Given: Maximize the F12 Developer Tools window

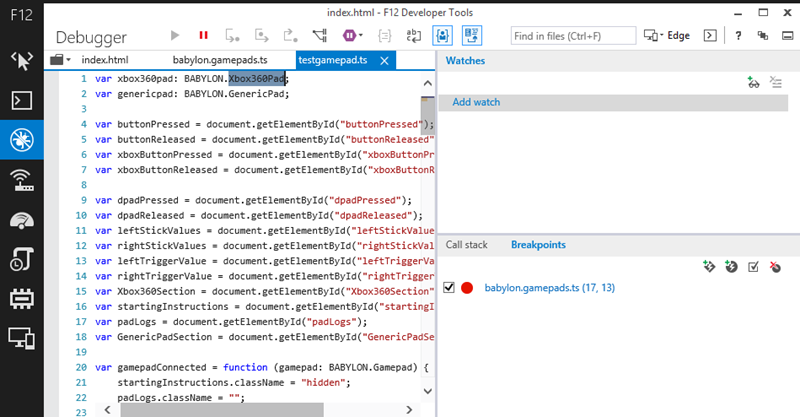Looking at the screenshot, I should point(763,13).
